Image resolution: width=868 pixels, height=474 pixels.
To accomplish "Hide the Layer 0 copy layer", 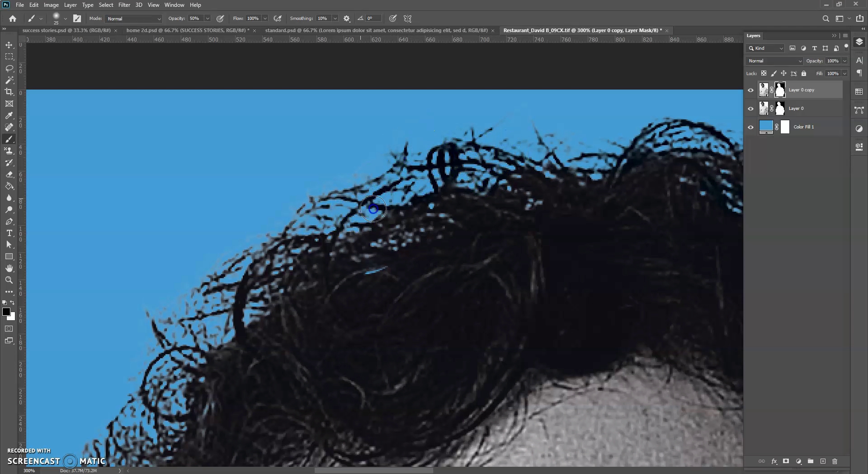I will (x=751, y=90).
